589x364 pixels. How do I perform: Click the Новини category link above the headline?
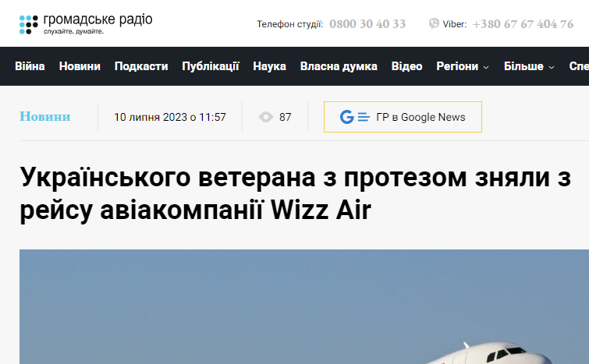click(45, 117)
